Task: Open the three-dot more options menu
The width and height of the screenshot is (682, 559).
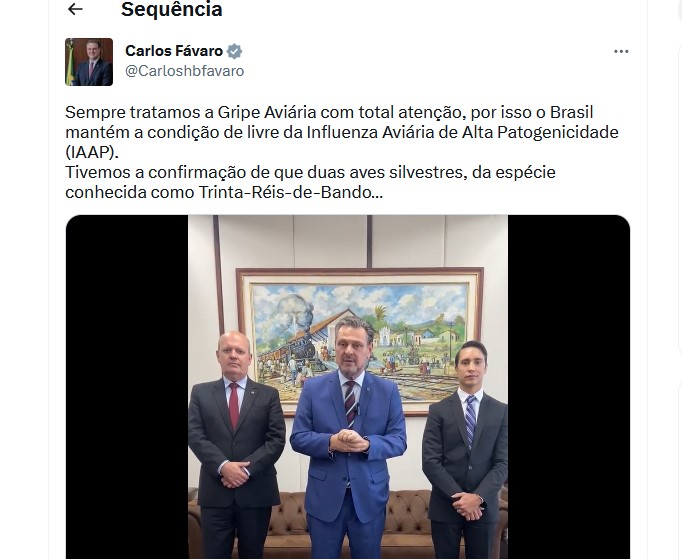Action: tap(621, 51)
